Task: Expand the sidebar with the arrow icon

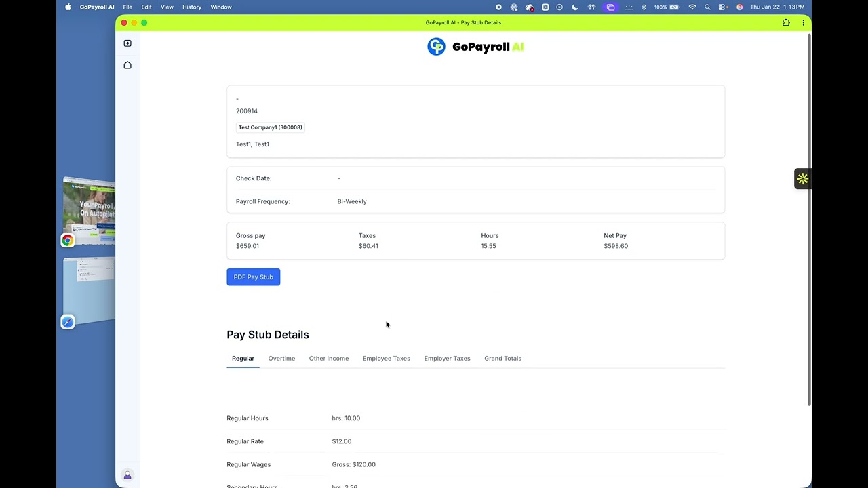Action: 127,43
